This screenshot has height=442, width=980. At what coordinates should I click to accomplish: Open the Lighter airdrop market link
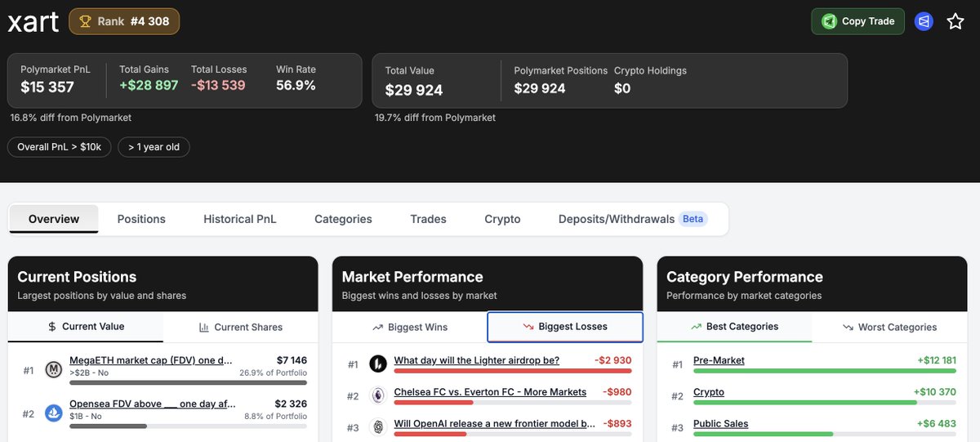tap(477, 360)
